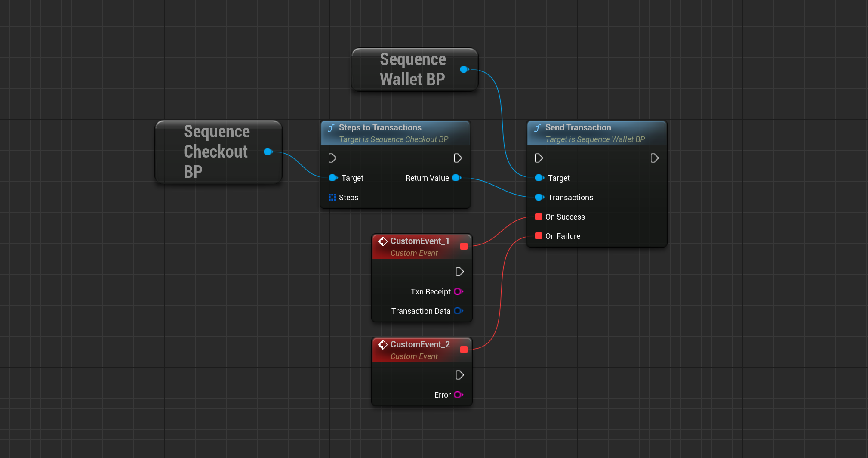Click Sequence Checkout BP variable output pin
This screenshot has height=458, width=868.
(268, 152)
